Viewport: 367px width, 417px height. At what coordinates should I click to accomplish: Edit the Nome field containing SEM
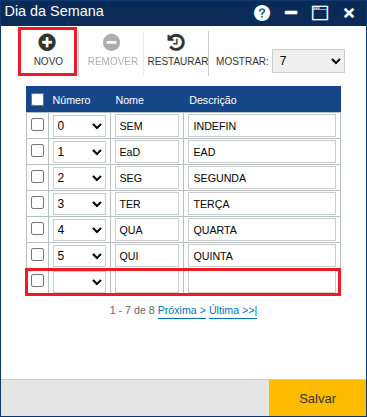point(147,126)
